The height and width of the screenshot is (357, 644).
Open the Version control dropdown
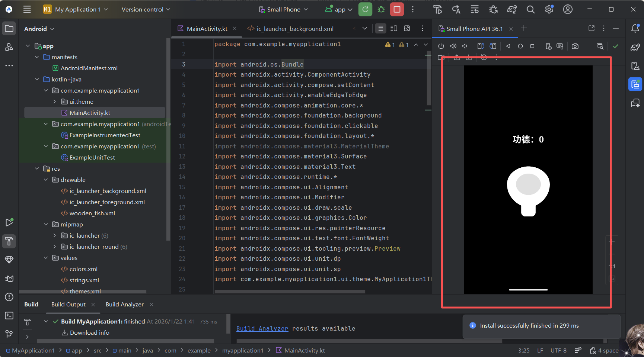click(146, 10)
